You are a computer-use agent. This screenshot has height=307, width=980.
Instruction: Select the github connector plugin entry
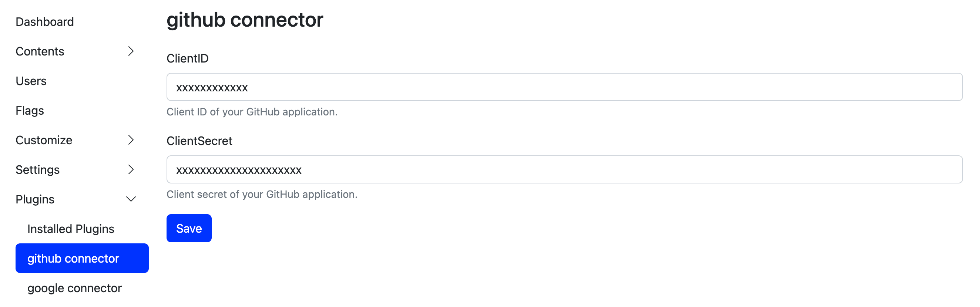click(x=73, y=258)
